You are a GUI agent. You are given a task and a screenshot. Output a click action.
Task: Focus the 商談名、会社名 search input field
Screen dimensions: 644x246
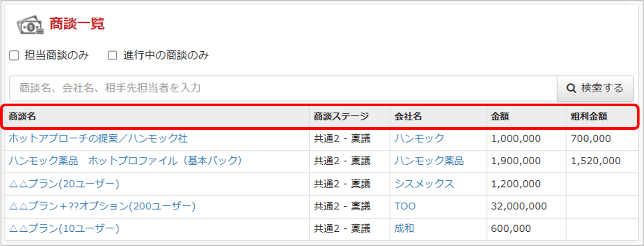283,88
